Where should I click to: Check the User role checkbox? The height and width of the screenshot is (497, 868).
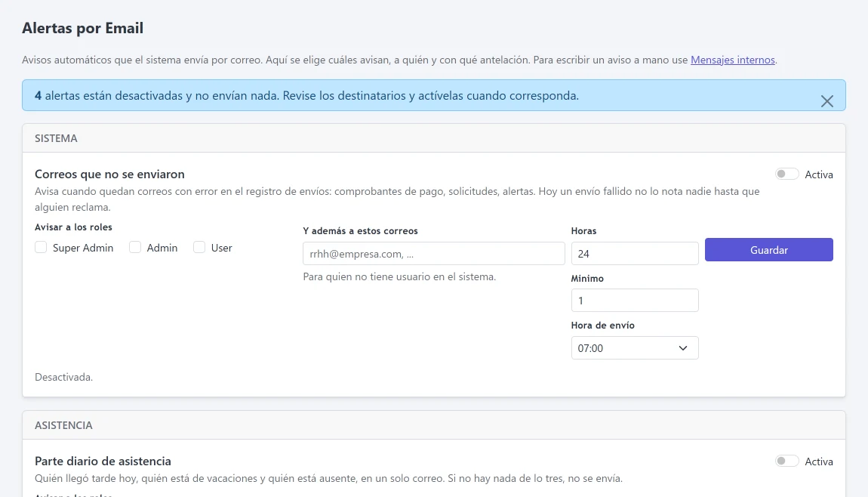pyautogui.click(x=199, y=247)
